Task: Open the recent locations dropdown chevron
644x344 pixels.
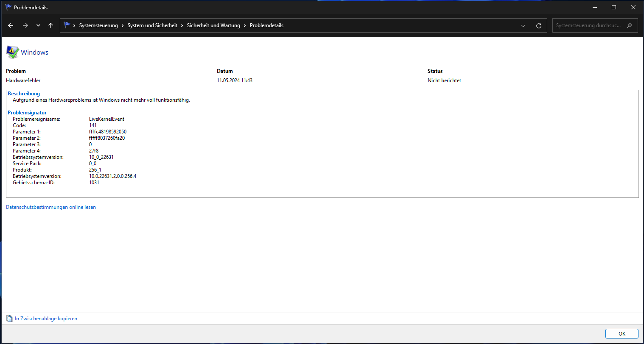Action: [x=38, y=25]
